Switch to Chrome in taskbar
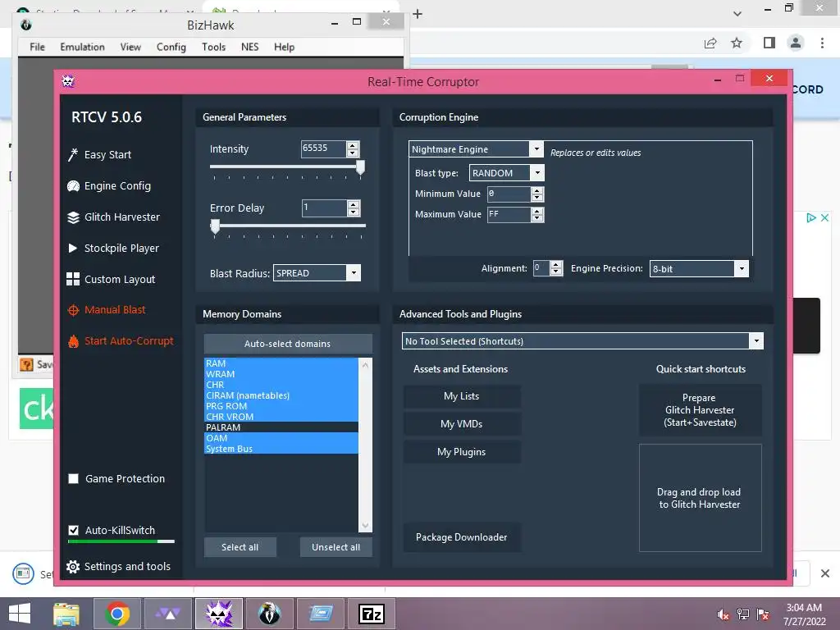 click(117, 614)
